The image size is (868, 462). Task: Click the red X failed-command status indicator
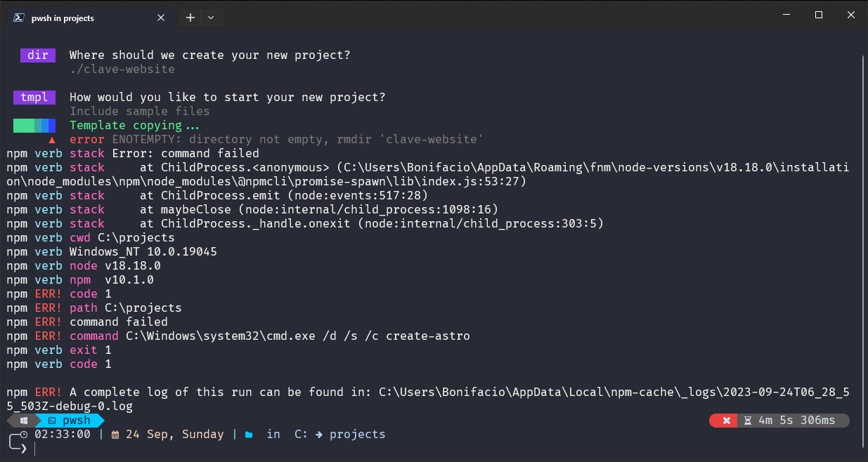(726, 421)
